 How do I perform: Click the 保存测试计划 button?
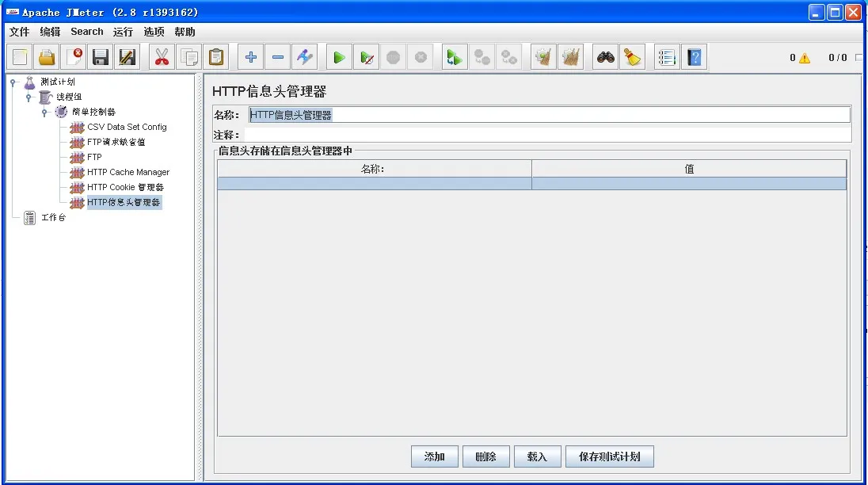pos(610,456)
